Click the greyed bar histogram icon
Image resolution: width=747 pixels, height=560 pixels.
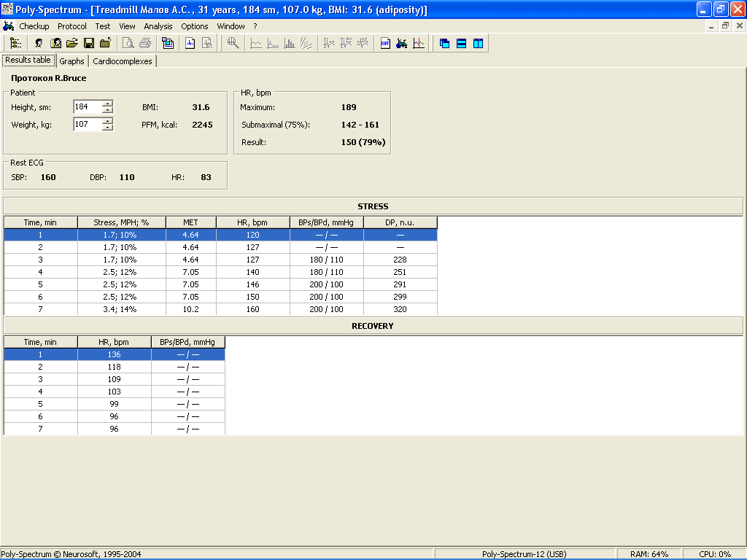click(x=289, y=43)
